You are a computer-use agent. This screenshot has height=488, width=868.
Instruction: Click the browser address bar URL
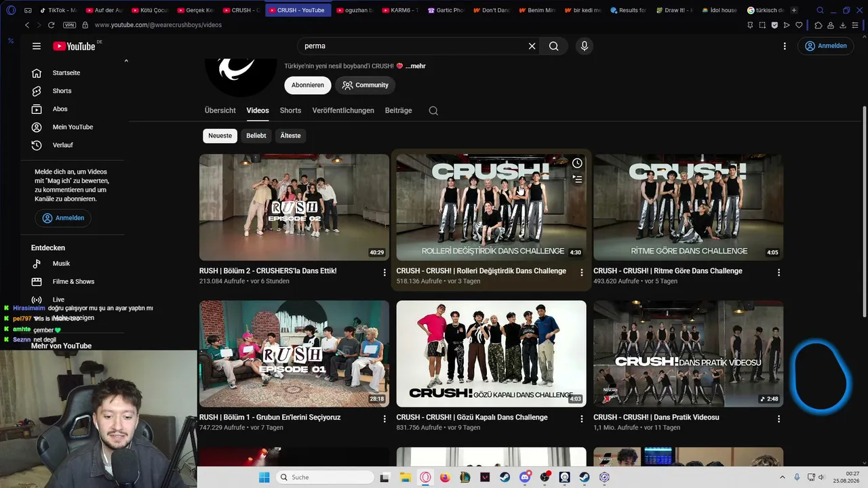158,25
